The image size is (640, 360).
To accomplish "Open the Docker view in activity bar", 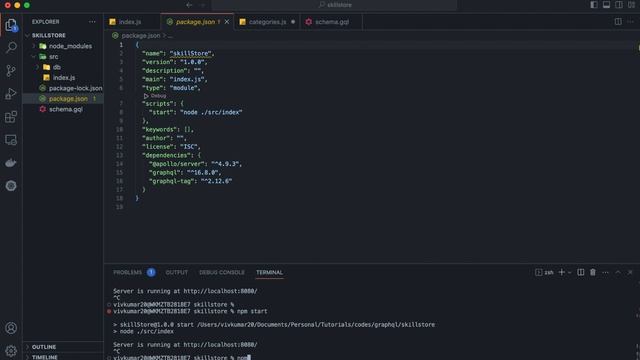I will click(x=11, y=163).
